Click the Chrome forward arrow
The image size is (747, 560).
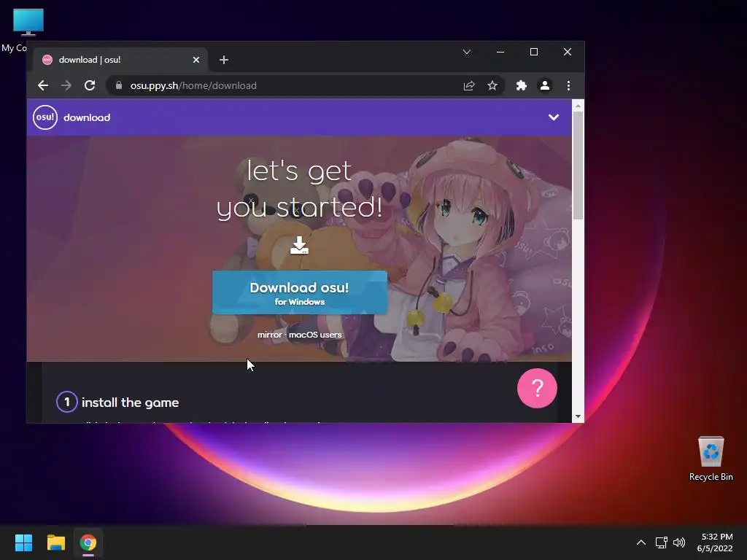click(x=66, y=86)
